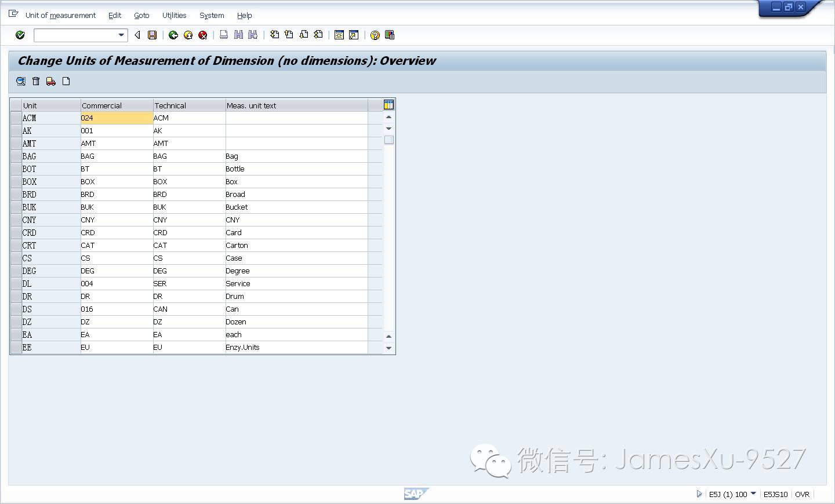Click the Commercial cell 016 for DS
Screen dimensions: 835x504
point(117,309)
